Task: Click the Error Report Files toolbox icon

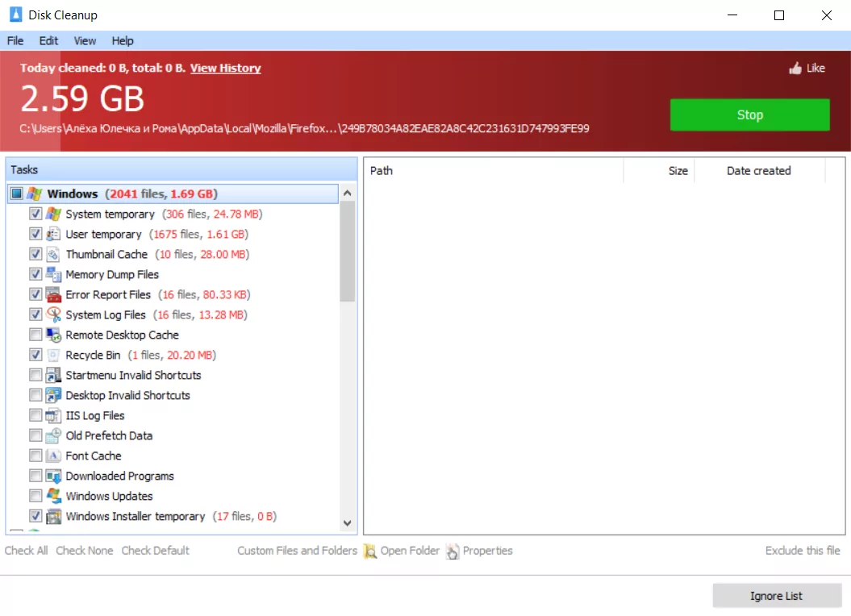Action: [53, 294]
